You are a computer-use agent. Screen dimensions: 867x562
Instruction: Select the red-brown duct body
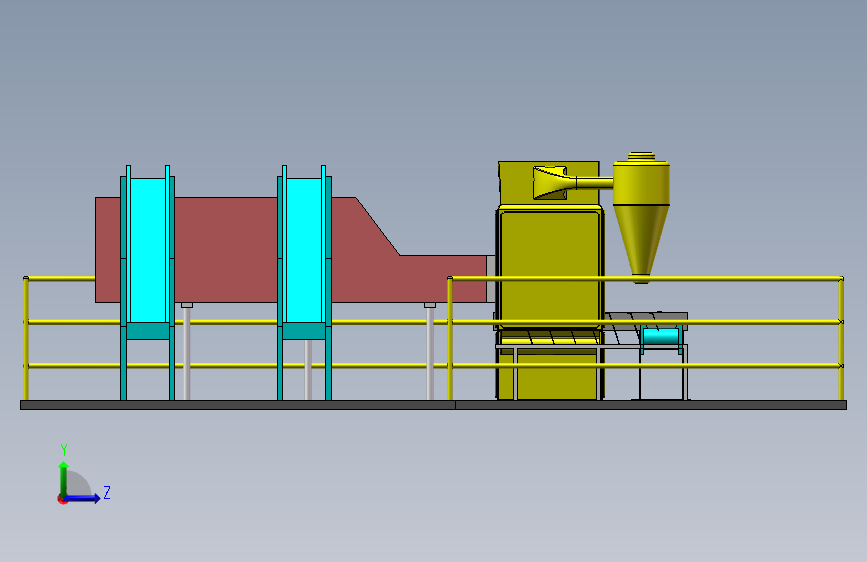[x=227, y=250]
